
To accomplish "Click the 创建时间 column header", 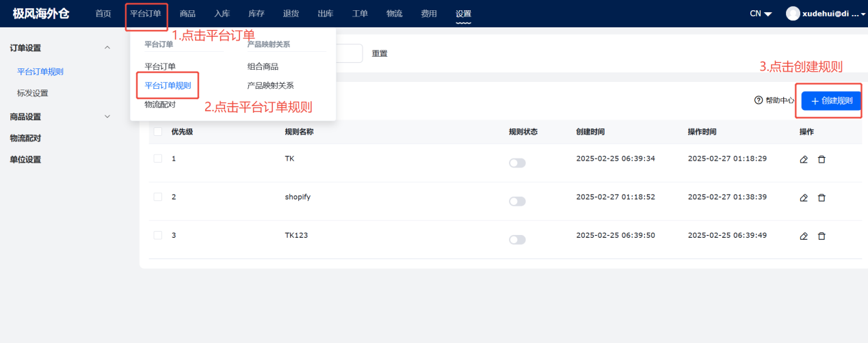I will pyautogui.click(x=590, y=132).
